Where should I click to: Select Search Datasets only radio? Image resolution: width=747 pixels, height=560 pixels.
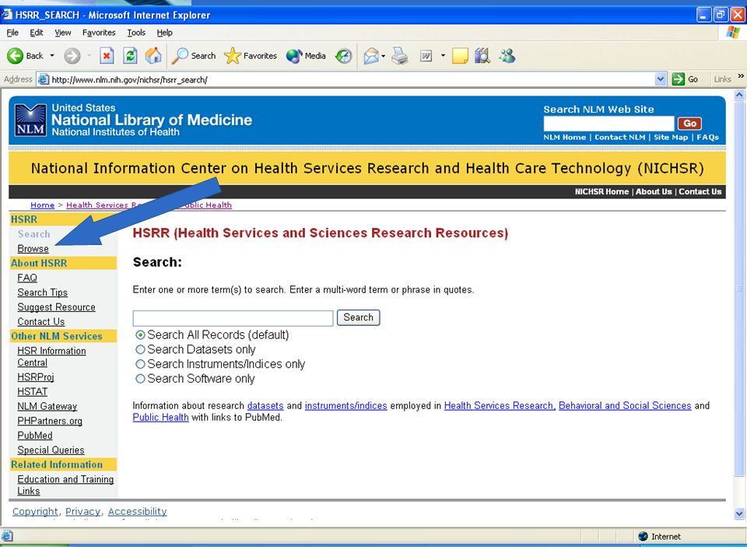tap(140, 349)
